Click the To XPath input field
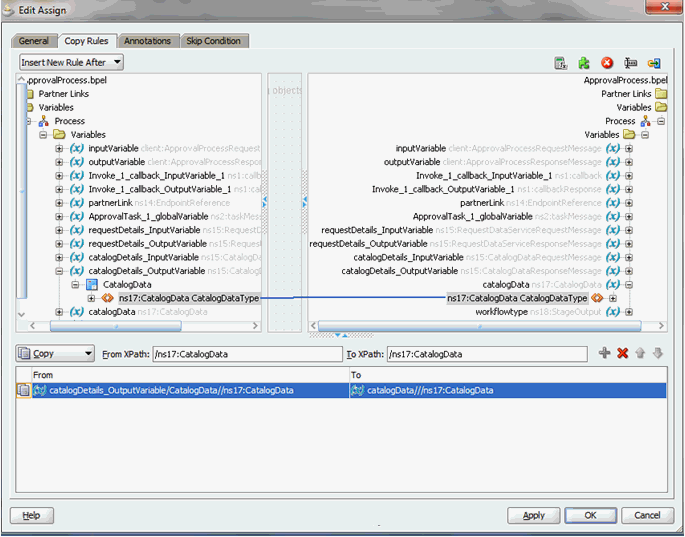The image size is (685, 537). 487,354
